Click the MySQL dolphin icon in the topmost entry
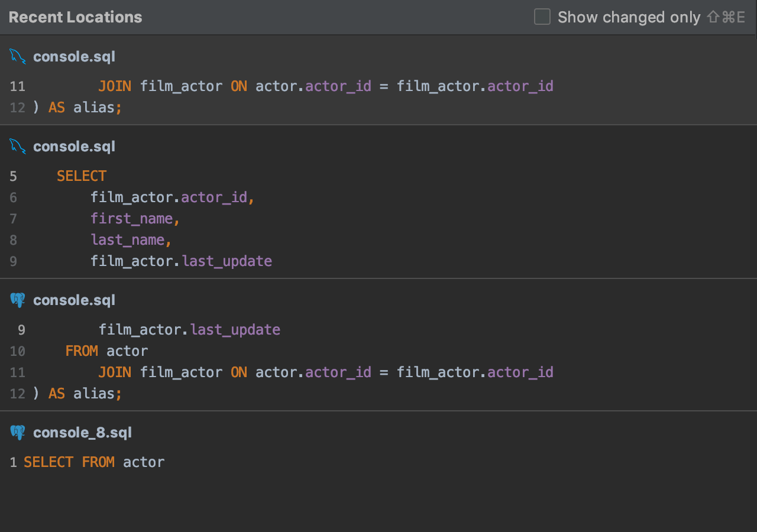The height and width of the screenshot is (532, 757). 18,57
